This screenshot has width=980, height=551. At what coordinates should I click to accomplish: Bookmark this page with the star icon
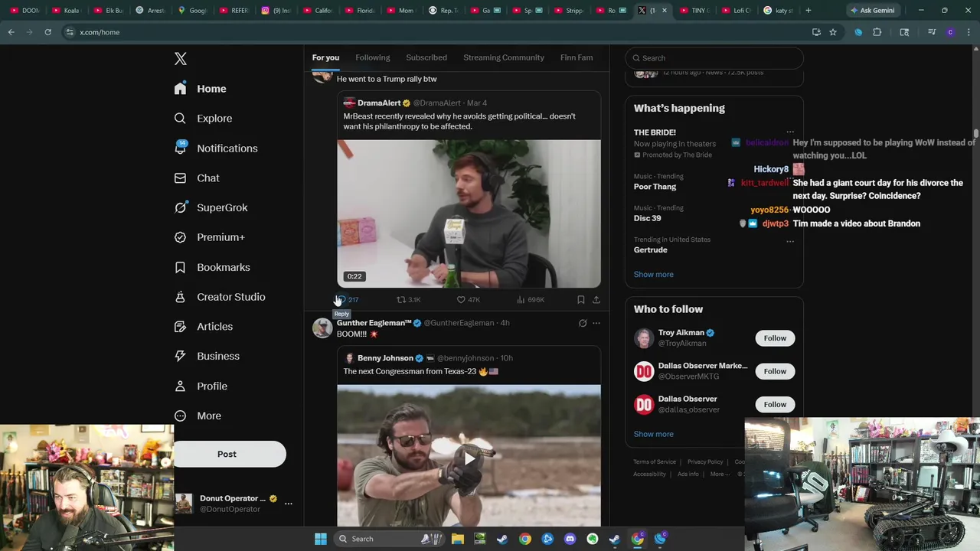pos(833,32)
